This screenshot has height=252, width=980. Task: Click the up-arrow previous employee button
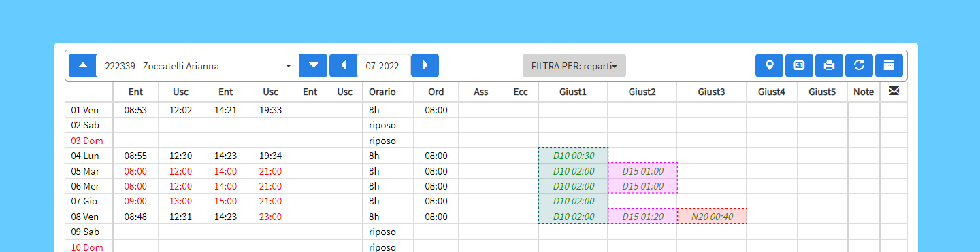point(82,66)
